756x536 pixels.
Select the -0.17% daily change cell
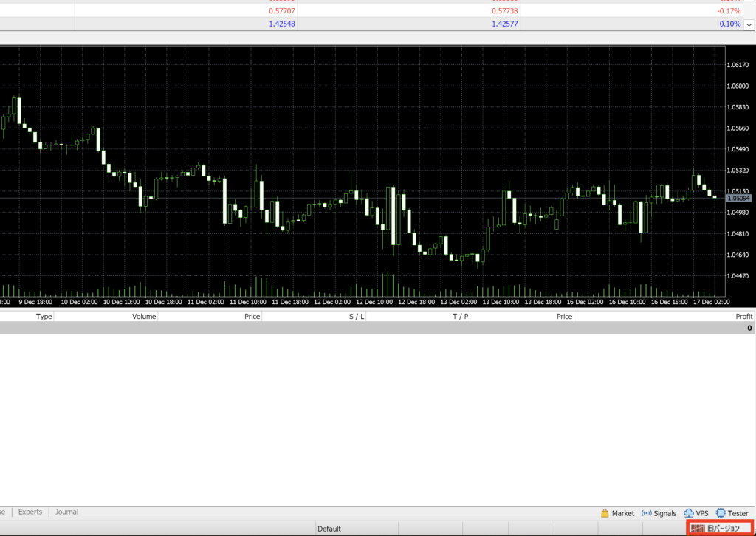click(x=729, y=10)
